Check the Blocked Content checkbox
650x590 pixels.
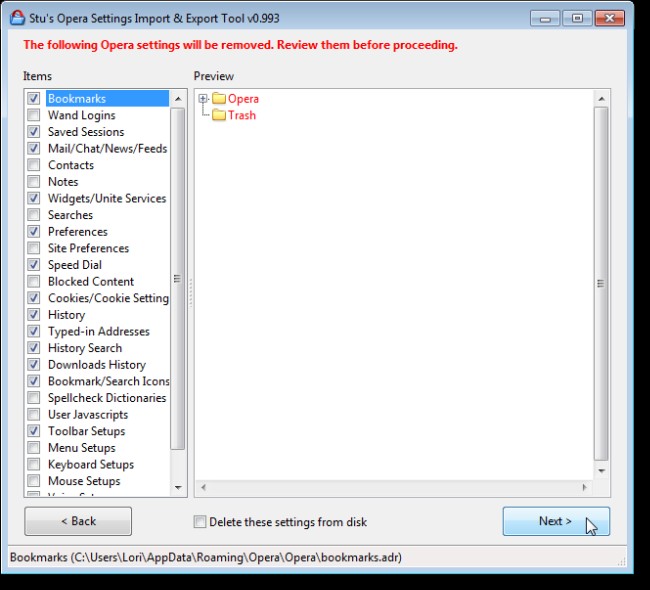click(x=34, y=282)
